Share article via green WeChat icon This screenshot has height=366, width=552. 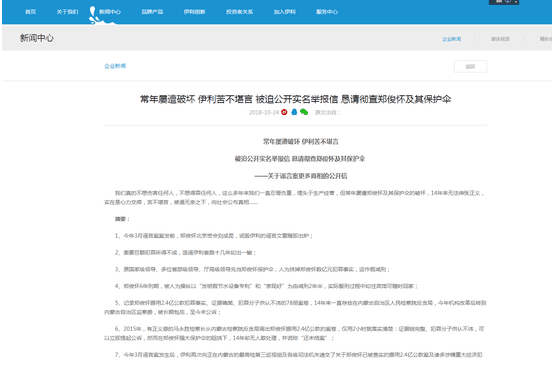[304, 112]
